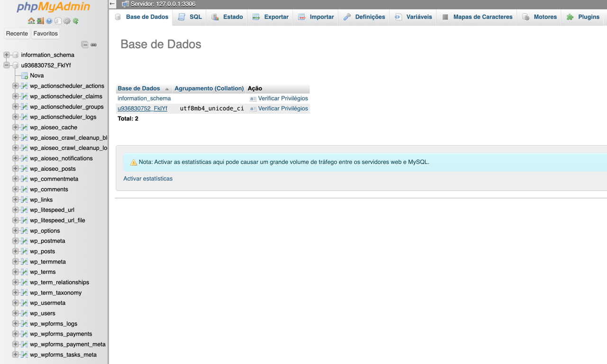Viewport: 607px width, 364px height.
Task: Sort by Base de Dados column header
Action: coord(139,89)
